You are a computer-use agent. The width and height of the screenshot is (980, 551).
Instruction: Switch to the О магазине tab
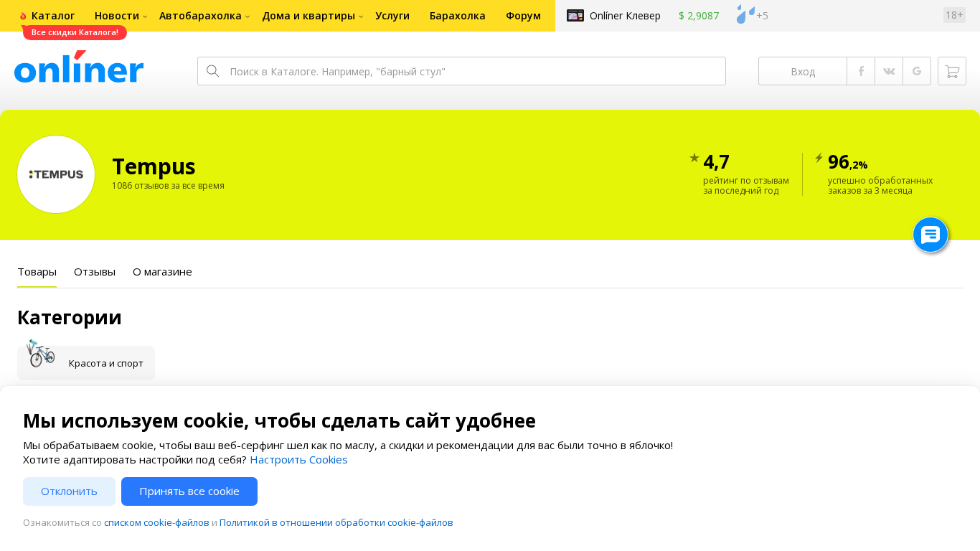coord(162,272)
